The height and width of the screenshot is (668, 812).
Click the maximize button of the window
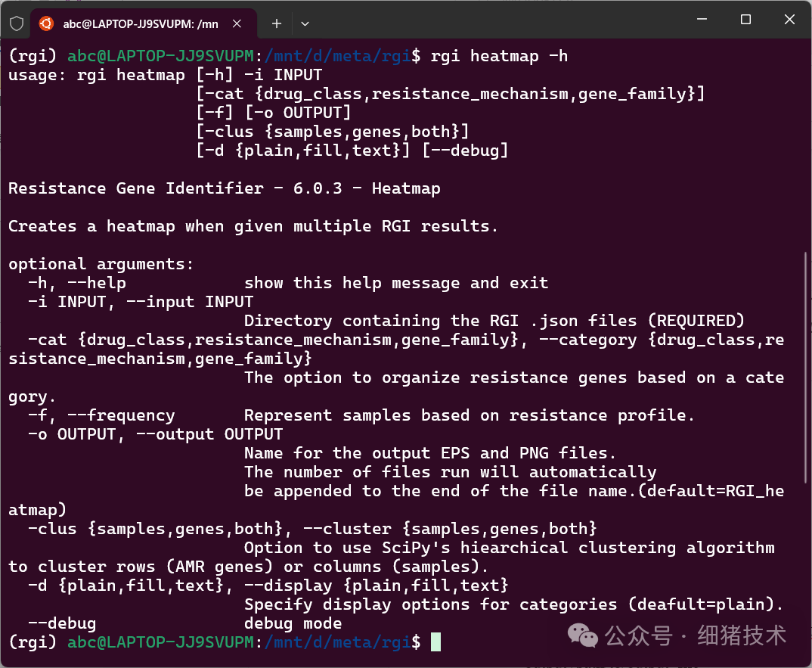[745, 20]
